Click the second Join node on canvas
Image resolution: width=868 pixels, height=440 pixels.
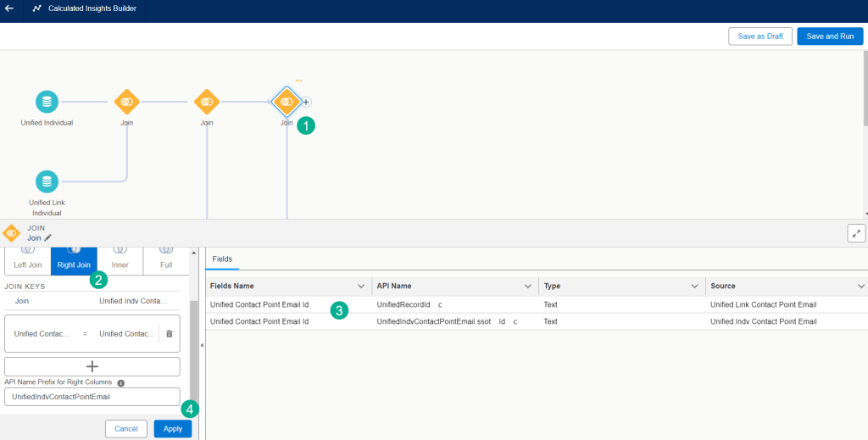point(206,102)
